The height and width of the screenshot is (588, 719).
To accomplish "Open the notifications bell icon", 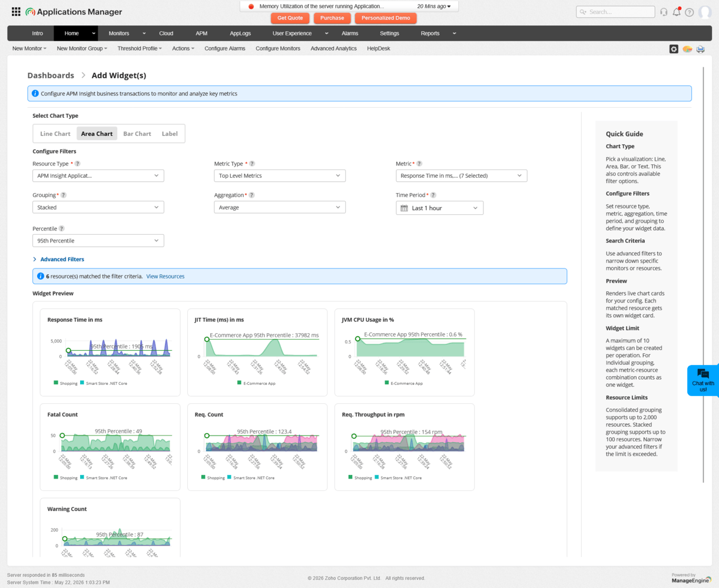I will click(677, 12).
